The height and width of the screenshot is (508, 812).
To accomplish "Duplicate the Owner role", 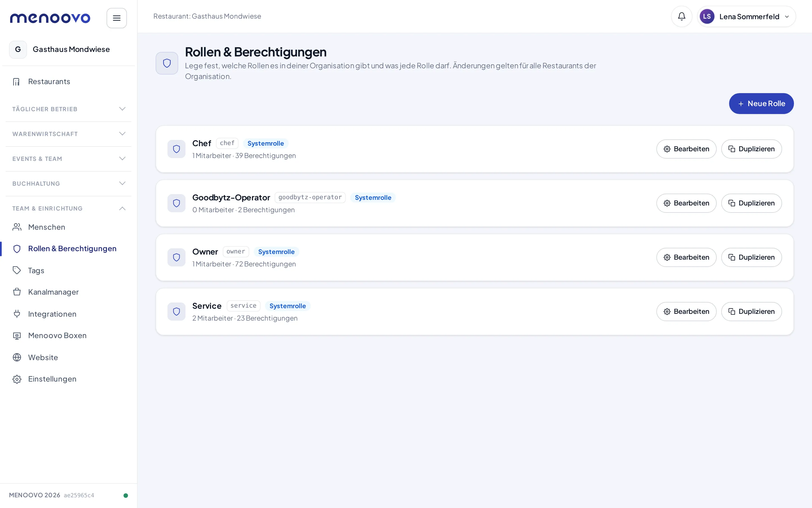I will click(x=751, y=257).
